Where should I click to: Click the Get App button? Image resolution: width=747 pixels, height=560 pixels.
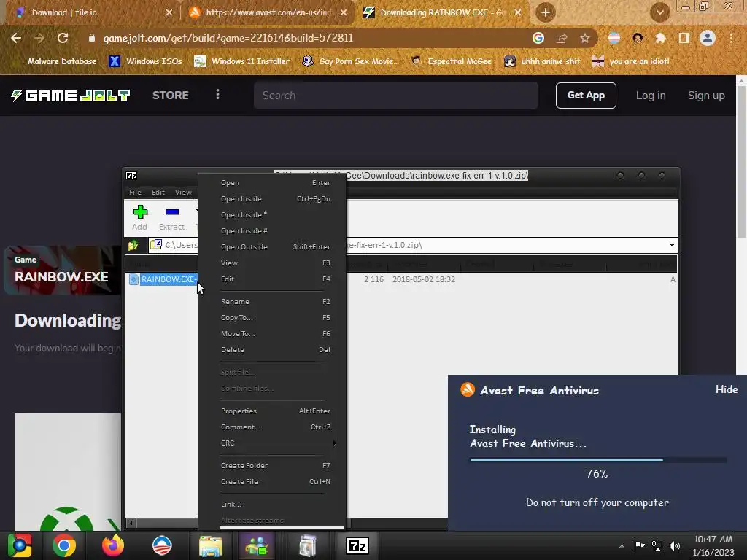(586, 96)
